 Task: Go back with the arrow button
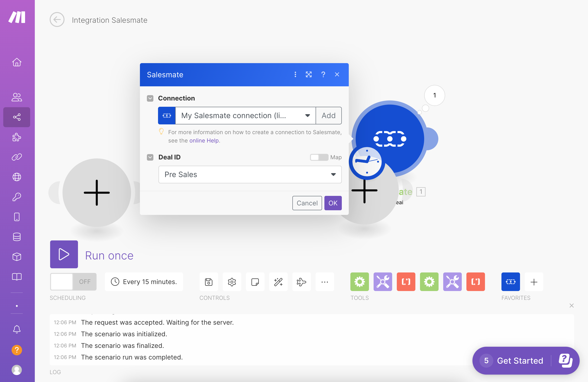pos(57,20)
